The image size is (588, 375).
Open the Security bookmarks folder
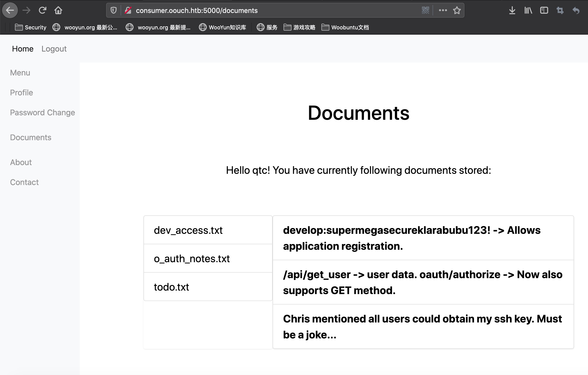(x=31, y=27)
